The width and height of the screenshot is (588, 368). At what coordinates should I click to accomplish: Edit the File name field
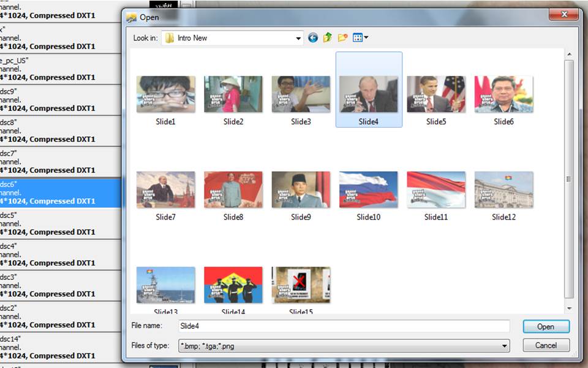click(344, 326)
